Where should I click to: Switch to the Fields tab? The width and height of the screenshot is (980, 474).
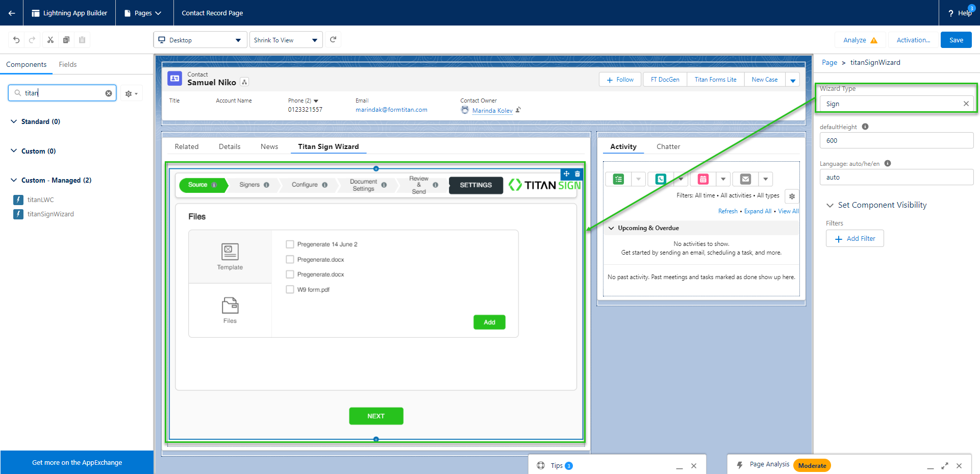tap(67, 64)
